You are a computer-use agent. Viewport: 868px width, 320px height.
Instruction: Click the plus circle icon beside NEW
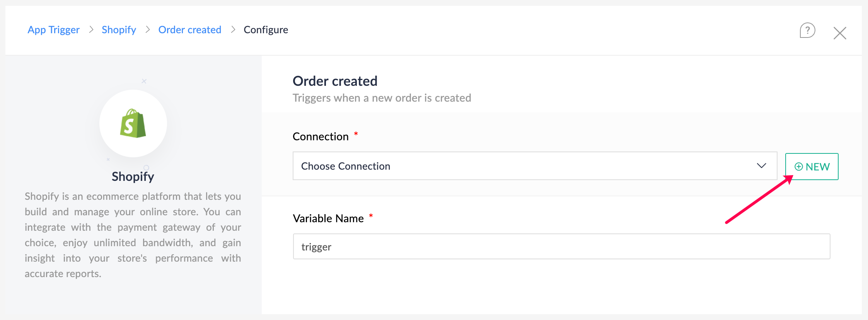(x=798, y=167)
